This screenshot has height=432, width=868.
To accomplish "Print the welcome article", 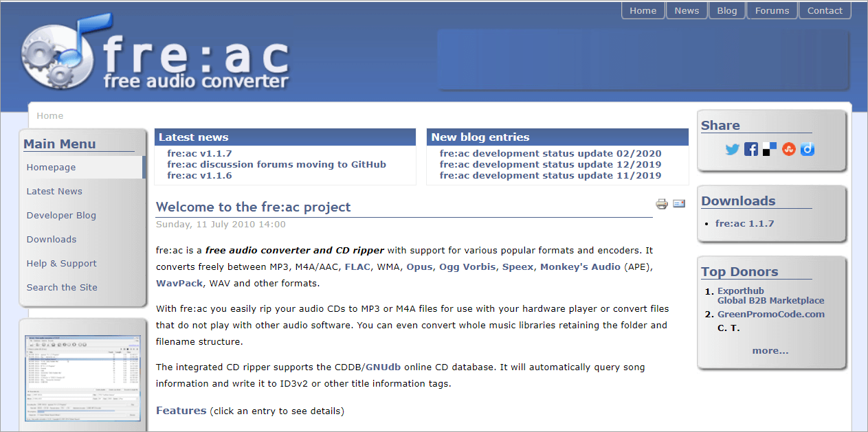I will click(661, 204).
